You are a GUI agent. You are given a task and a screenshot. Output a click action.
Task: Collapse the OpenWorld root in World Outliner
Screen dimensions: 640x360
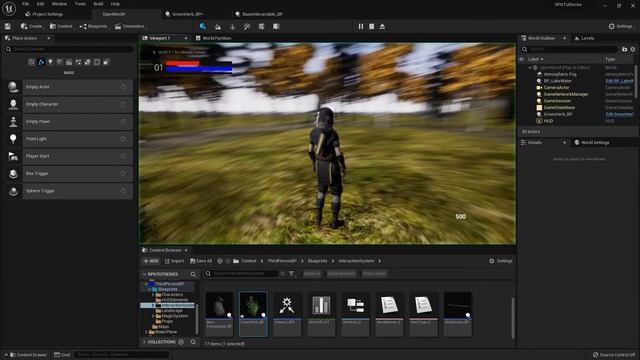click(530, 68)
